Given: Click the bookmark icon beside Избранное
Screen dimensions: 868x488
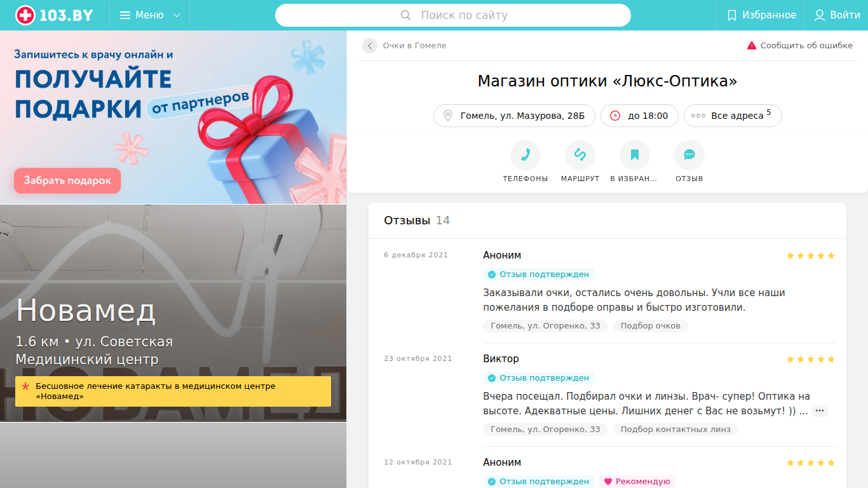Looking at the screenshot, I should [x=732, y=15].
